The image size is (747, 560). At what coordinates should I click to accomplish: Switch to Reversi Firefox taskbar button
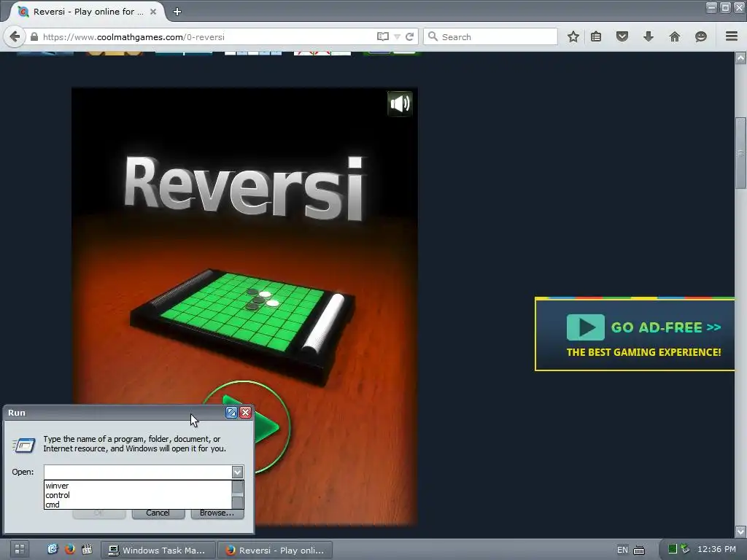(x=275, y=550)
